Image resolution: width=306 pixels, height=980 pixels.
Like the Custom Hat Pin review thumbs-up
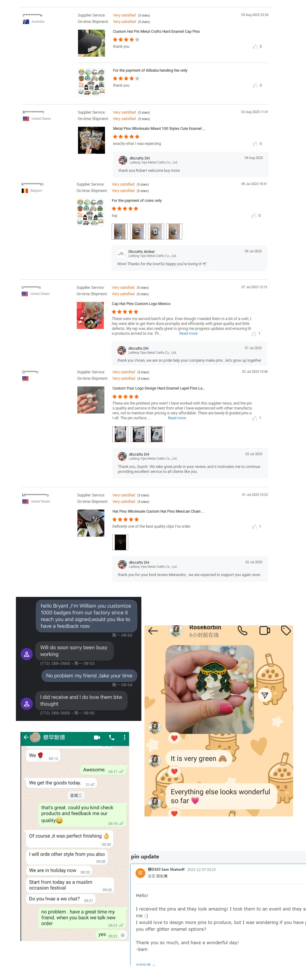point(255,47)
